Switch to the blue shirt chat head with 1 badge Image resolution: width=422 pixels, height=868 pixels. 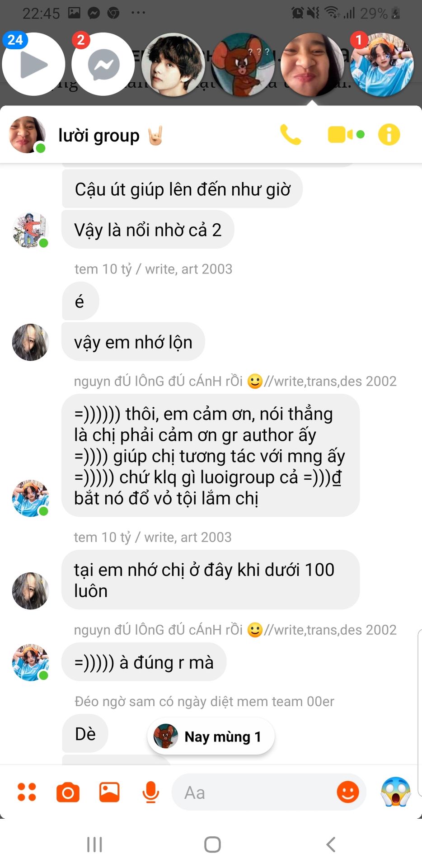click(x=382, y=64)
